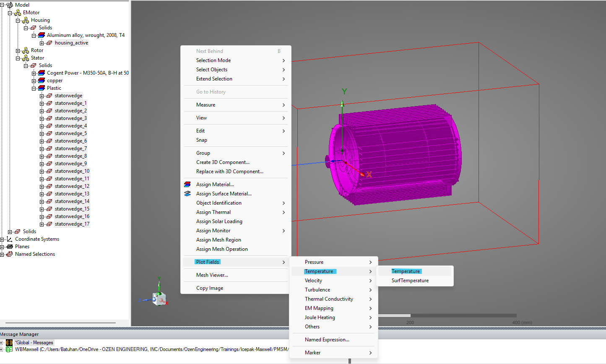Expand the Coordinate Systems node

[x=2, y=239]
